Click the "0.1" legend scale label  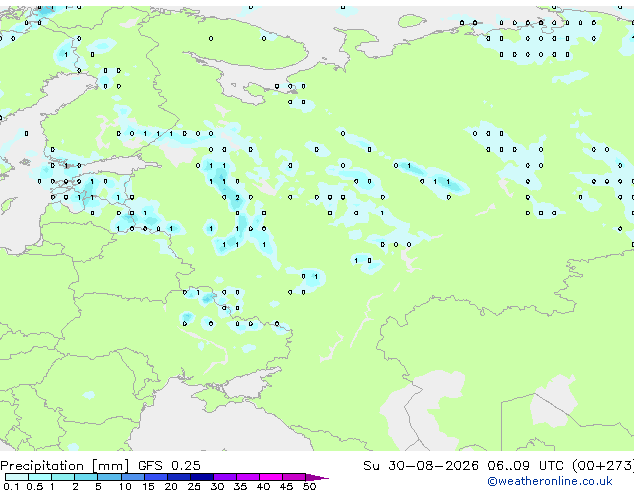point(11,486)
